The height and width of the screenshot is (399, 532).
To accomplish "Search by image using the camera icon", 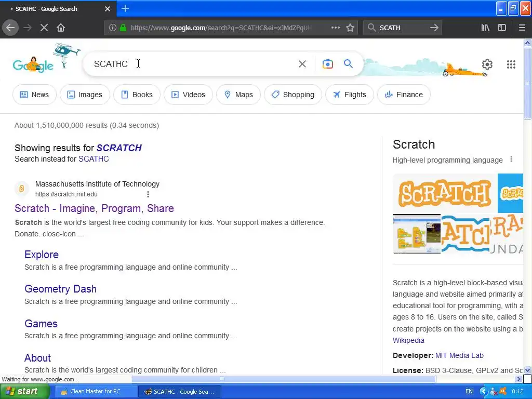I will coord(327,64).
